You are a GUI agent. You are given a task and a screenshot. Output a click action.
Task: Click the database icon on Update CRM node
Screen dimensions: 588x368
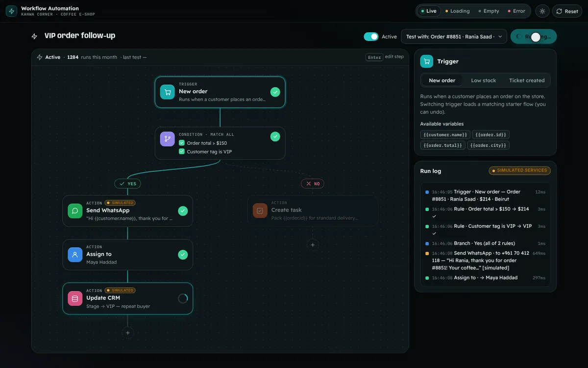click(75, 298)
